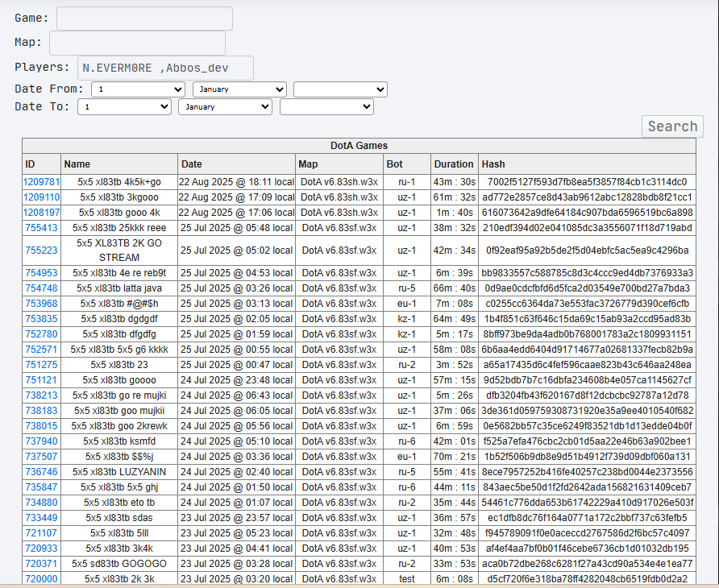The height and width of the screenshot is (588, 719).
Task: Open game ID 751121 link
Action: (41, 380)
